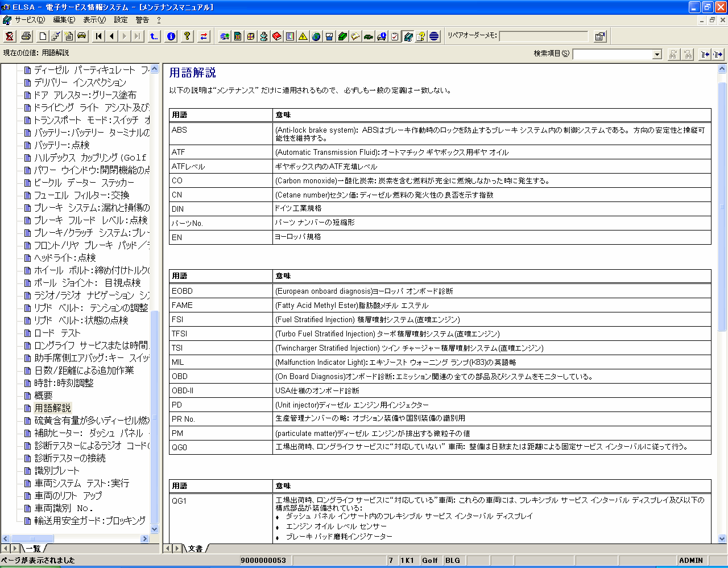Image resolution: width=728 pixels, height=568 pixels.
Task: Click the red X exit icon in toolbar
Action: tap(10, 36)
